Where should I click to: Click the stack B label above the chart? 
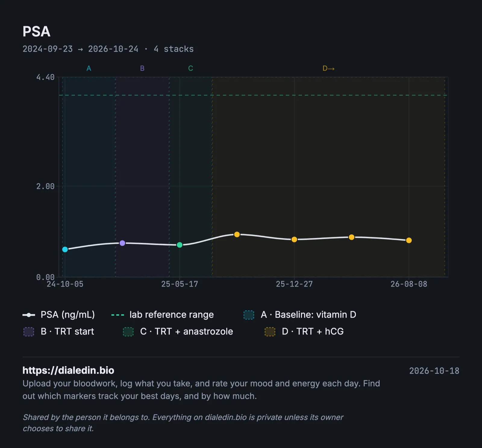[x=142, y=68]
